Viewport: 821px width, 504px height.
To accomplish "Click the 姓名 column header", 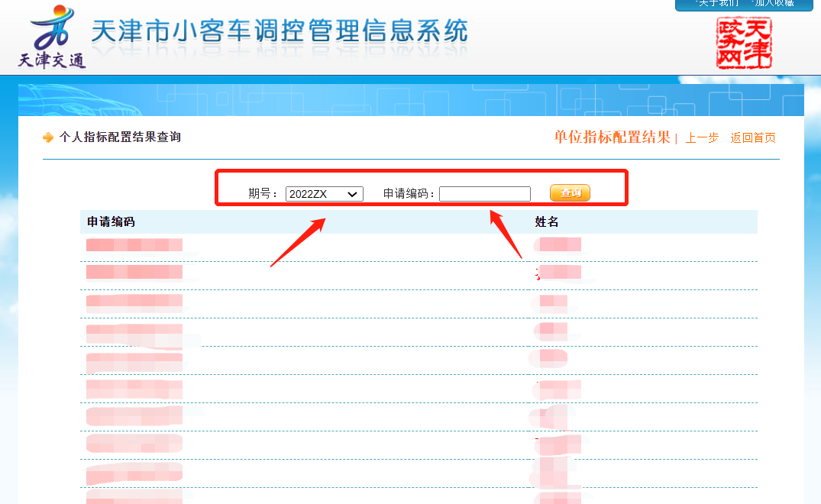I will point(547,222).
